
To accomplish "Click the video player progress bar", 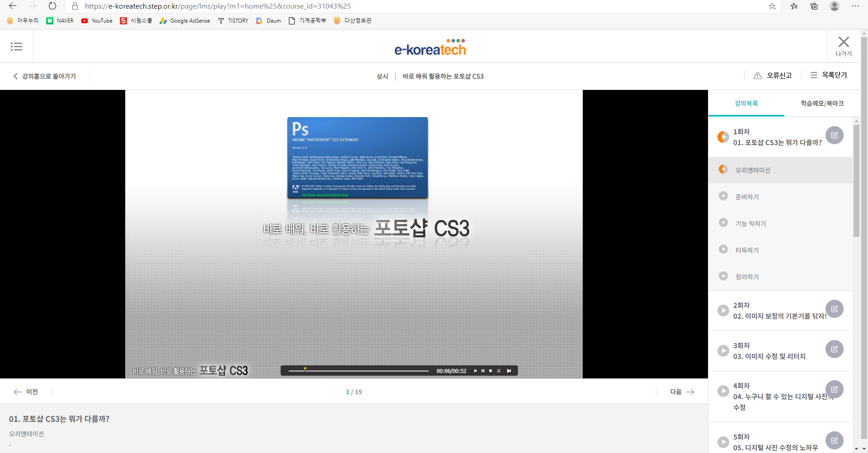I will (359, 371).
